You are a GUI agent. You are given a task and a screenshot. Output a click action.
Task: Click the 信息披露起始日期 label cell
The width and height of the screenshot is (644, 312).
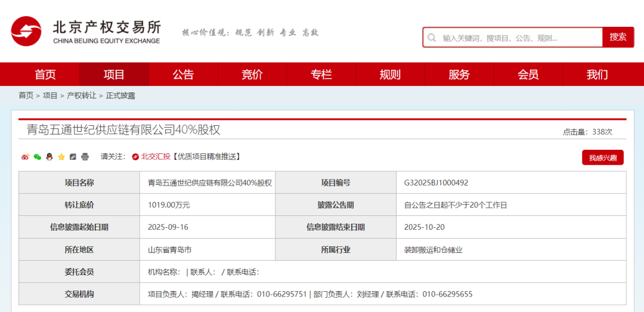tap(79, 227)
